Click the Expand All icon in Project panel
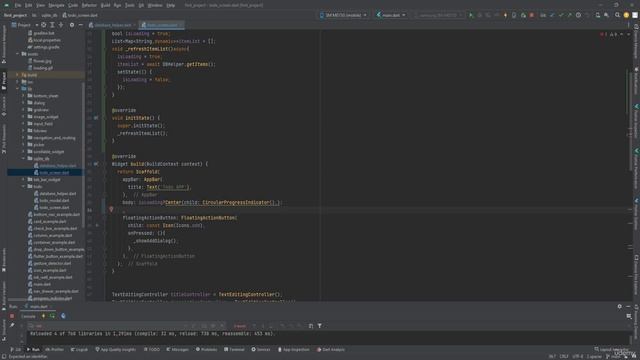 (x=52, y=25)
